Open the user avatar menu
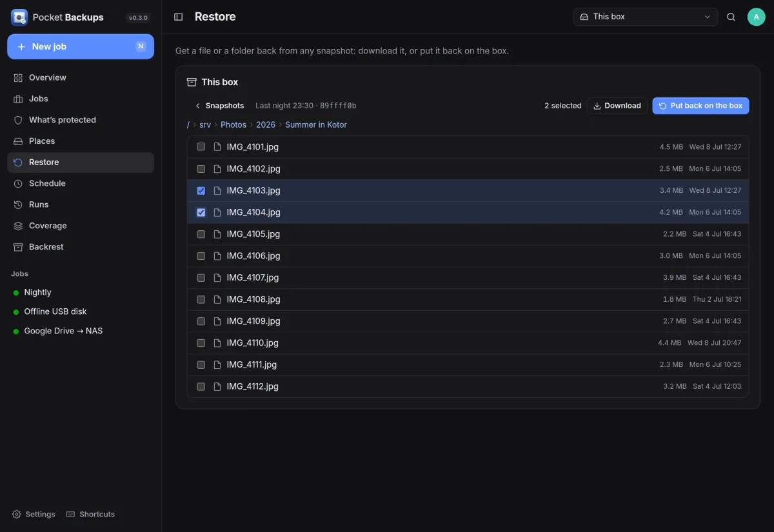 coord(757,17)
